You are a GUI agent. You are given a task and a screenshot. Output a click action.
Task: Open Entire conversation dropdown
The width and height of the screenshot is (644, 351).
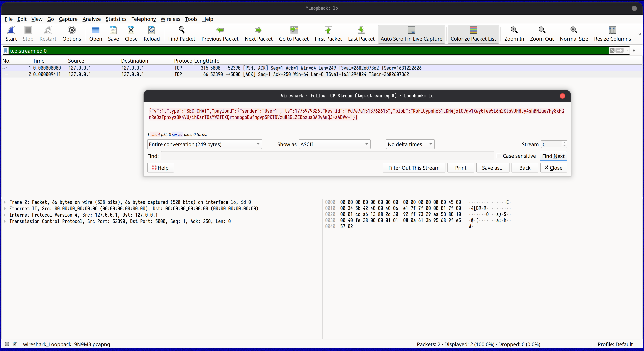[204, 144]
